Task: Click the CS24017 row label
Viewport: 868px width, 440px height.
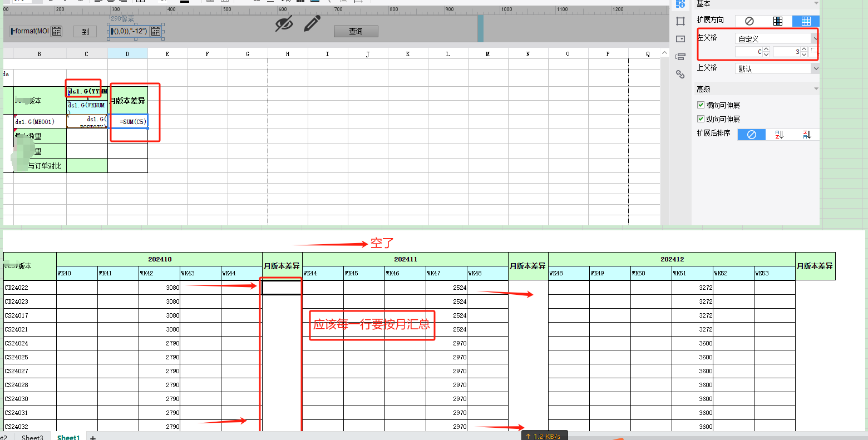Action: [30, 315]
